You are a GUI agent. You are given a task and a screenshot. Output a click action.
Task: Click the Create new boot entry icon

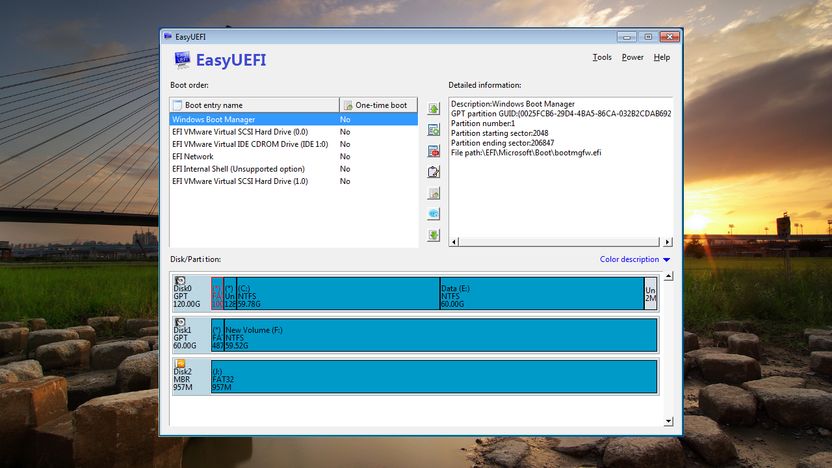pyautogui.click(x=434, y=129)
